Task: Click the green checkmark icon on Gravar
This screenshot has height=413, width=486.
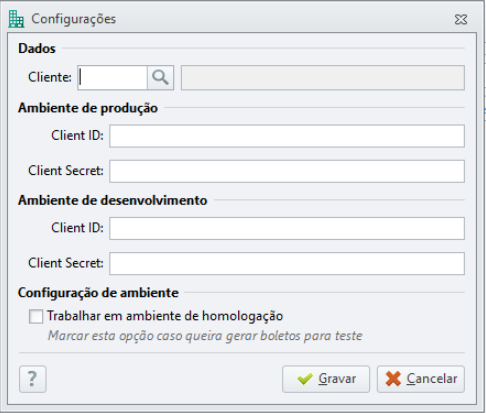Action: tap(305, 379)
